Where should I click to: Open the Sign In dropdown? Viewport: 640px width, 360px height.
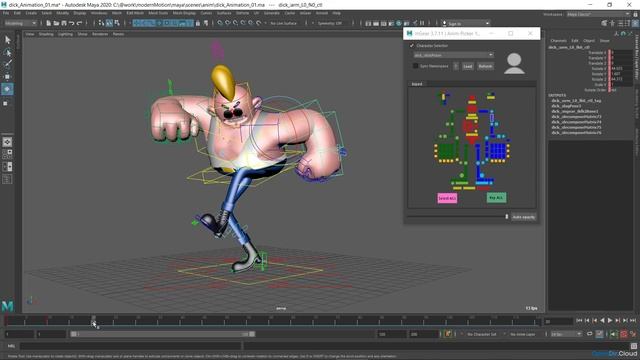466,23
